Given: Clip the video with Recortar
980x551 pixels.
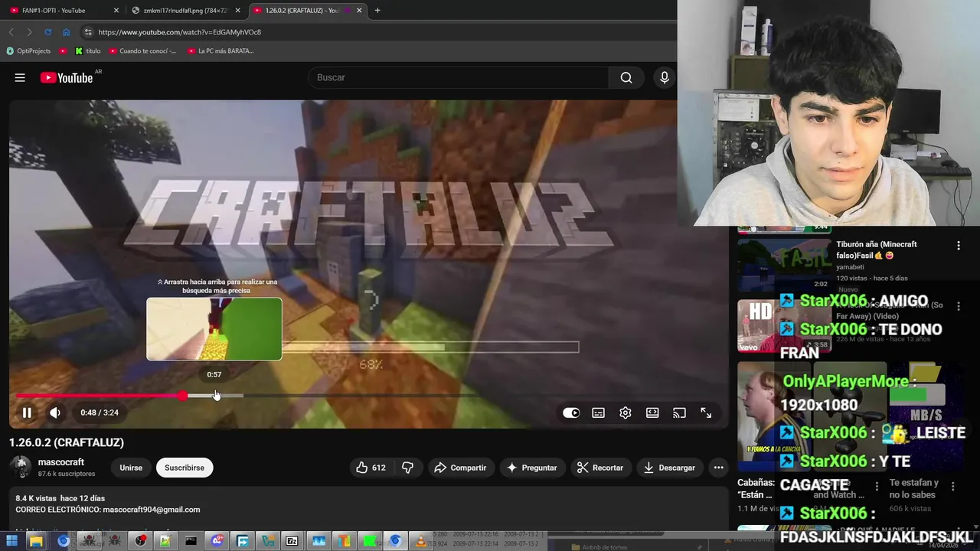Looking at the screenshot, I should tap(600, 468).
